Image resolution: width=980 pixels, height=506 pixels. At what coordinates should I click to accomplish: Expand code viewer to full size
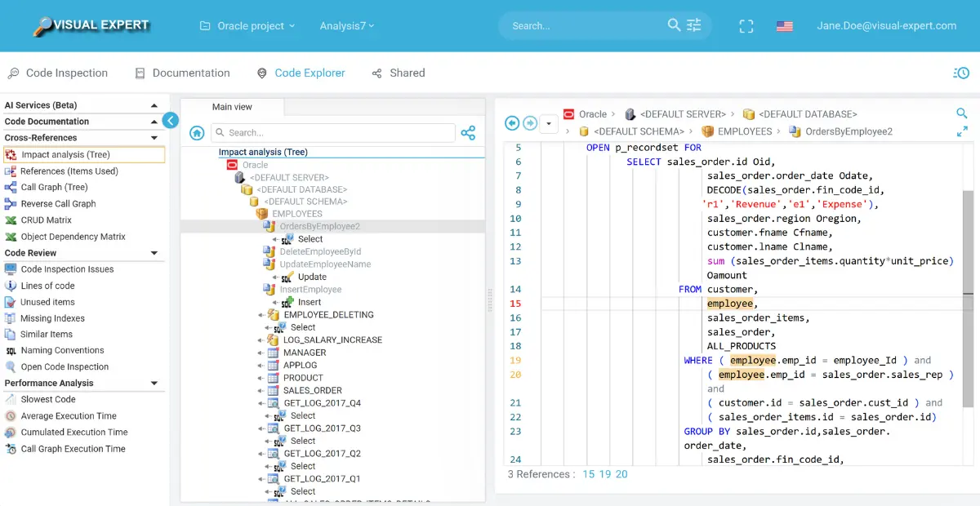point(962,131)
